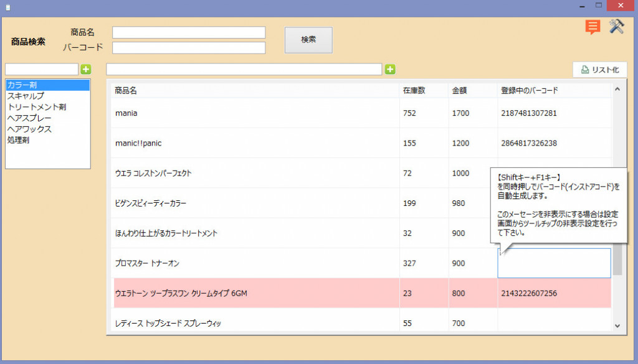Select the プロマスター トナーオン product name
The image size is (638, 364).
[147, 263]
